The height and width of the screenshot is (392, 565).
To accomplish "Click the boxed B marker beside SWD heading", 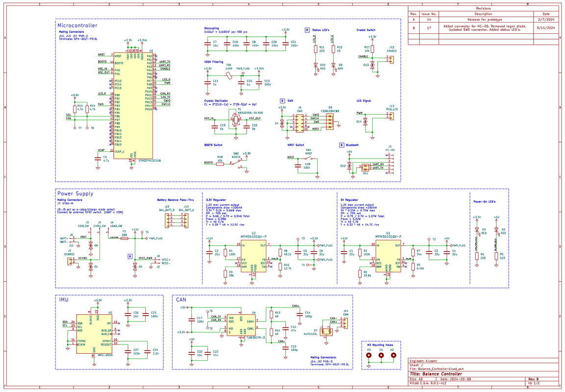I will [x=282, y=101].
